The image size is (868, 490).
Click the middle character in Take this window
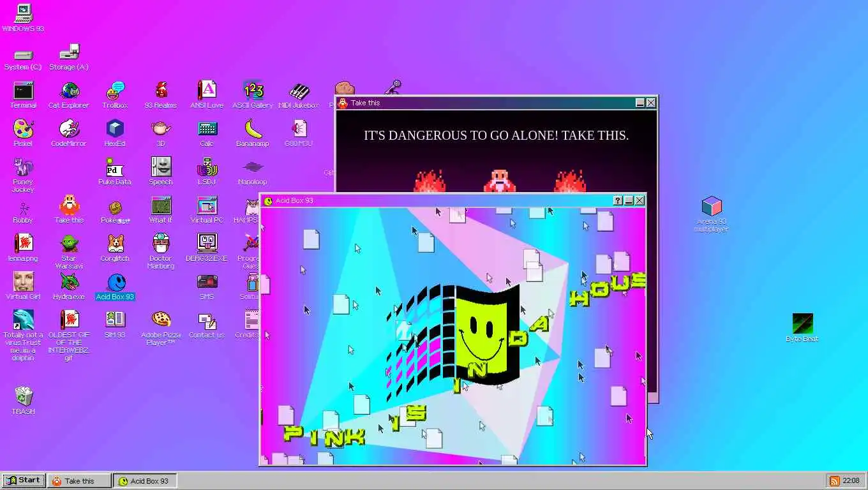498,181
